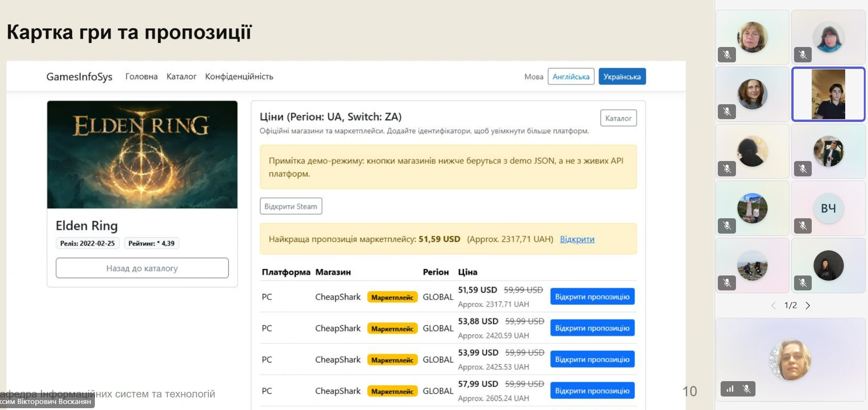Click the slide number 10
Screen dimensions: 868x410
tap(689, 391)
